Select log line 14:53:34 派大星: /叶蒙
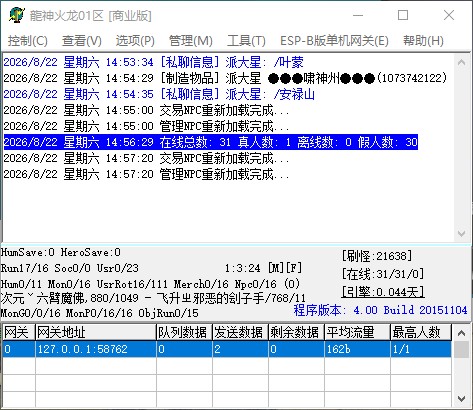 153,62
